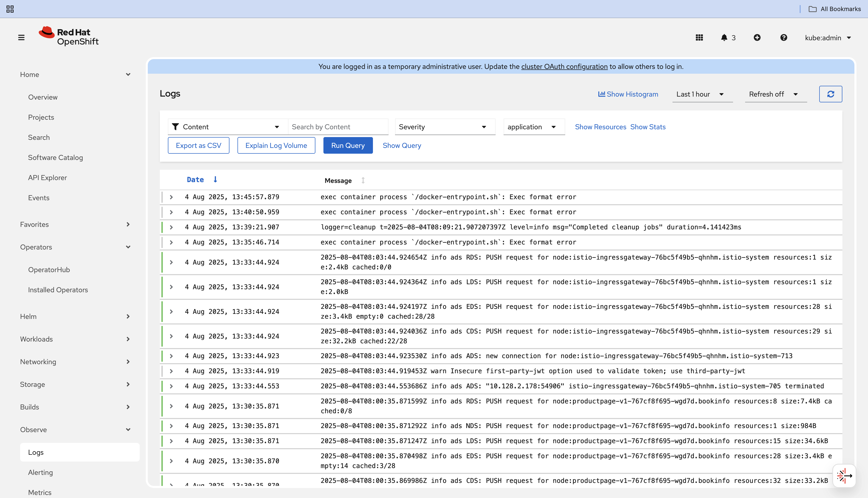868x498 pixels.
Task: Expand the 13:45:57.879 log row
Action: point(171,197)
